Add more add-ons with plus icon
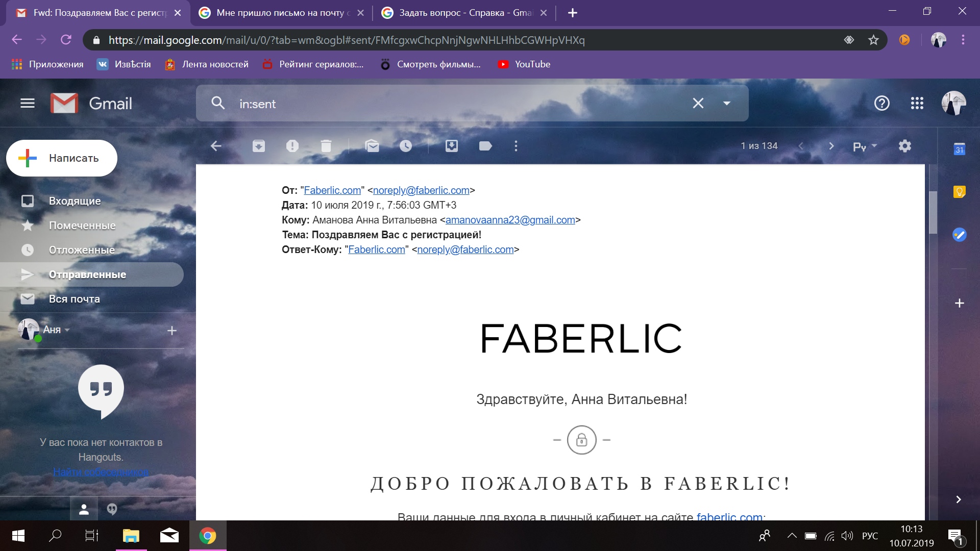Image resolution: width=980 pixels, height=551 pixels. tap(960, 303)
